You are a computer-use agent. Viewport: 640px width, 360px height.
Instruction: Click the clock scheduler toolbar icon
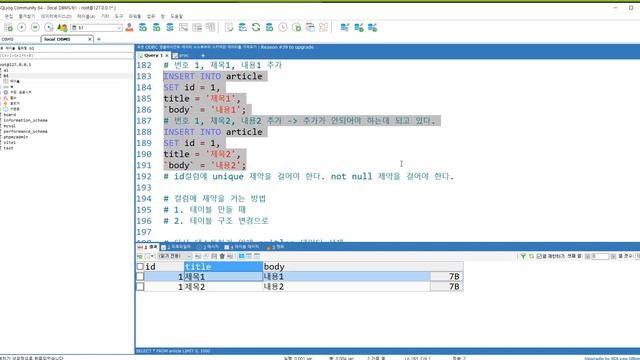[x=283, y=27]
